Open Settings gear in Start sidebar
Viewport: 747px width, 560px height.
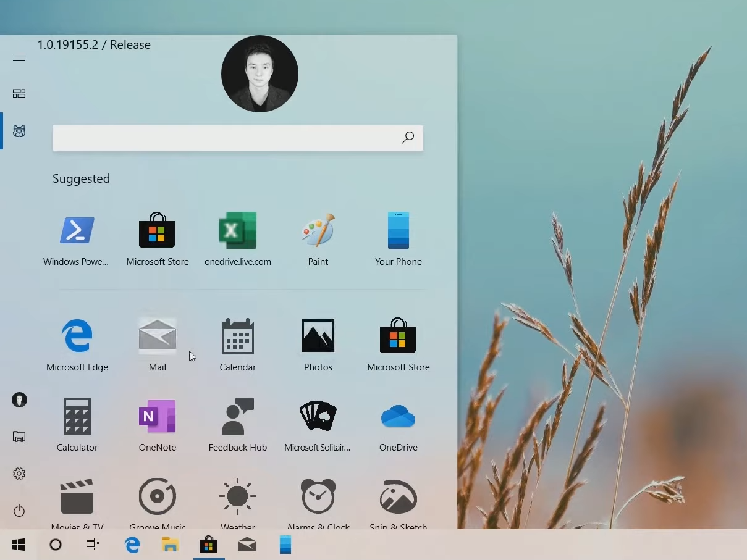[x=19, y=474]
